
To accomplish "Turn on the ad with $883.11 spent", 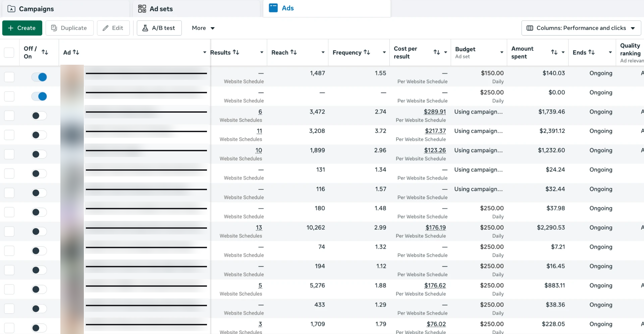I will [39, 289].
